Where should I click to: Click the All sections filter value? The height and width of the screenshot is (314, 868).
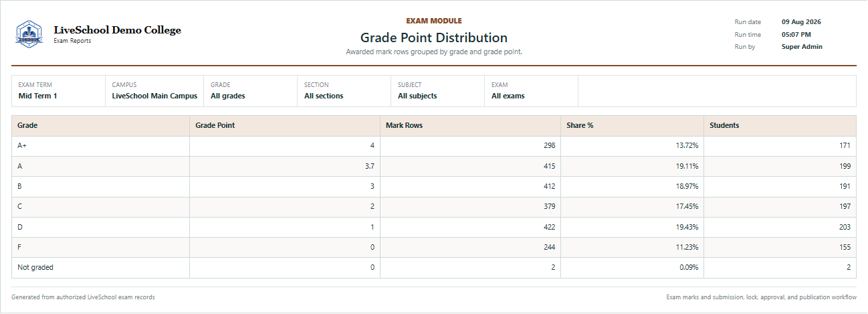tap(324, 96)
